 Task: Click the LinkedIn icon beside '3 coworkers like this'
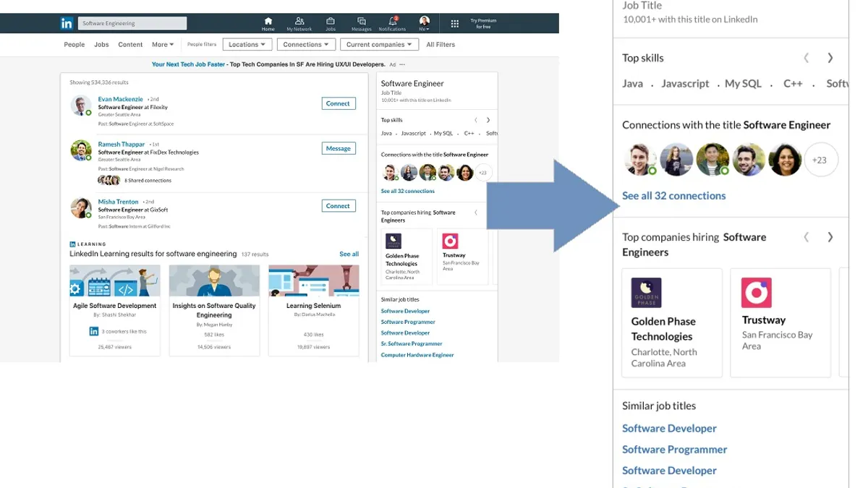pos(93,331)
